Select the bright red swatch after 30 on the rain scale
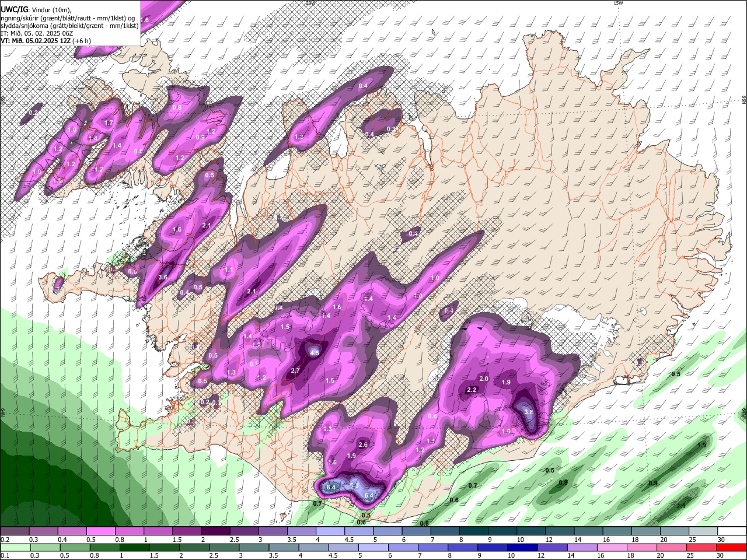747x560 pixels. [732, 547]
